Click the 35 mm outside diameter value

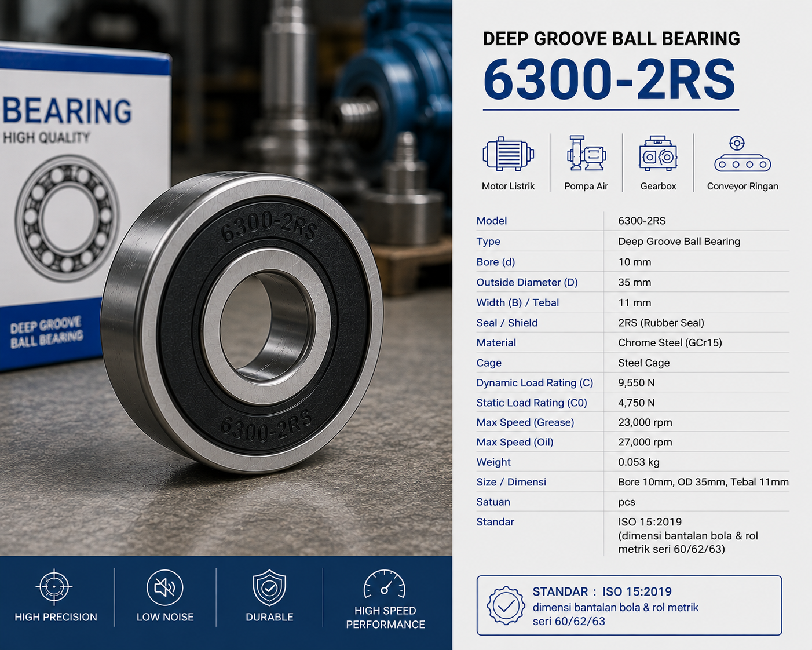(634, 282)
